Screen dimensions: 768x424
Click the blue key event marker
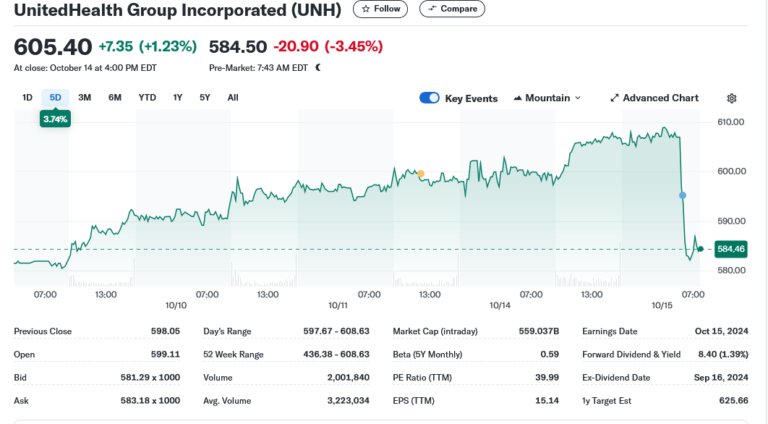[x=682, y=195]
